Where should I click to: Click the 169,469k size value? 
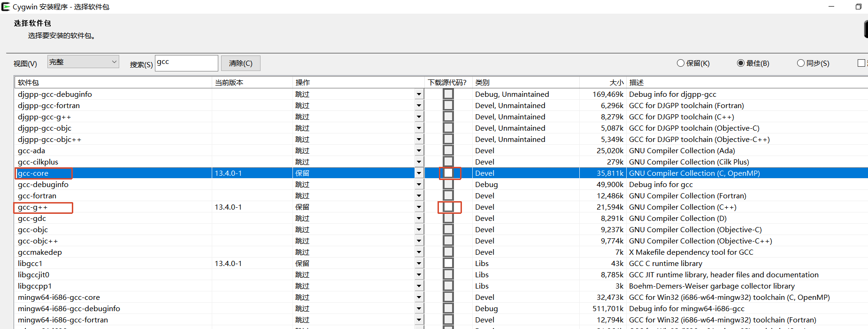tap(608, 94)
